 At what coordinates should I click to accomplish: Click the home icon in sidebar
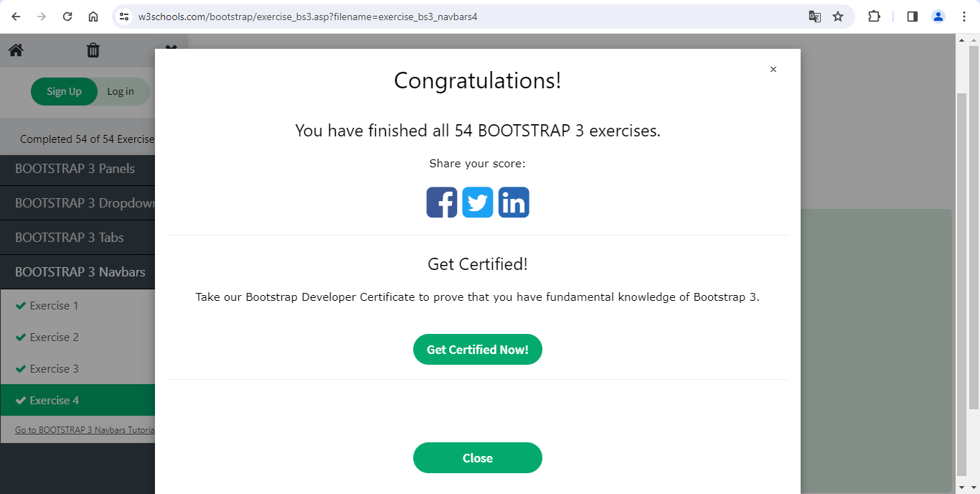click(x=16, y=50)
